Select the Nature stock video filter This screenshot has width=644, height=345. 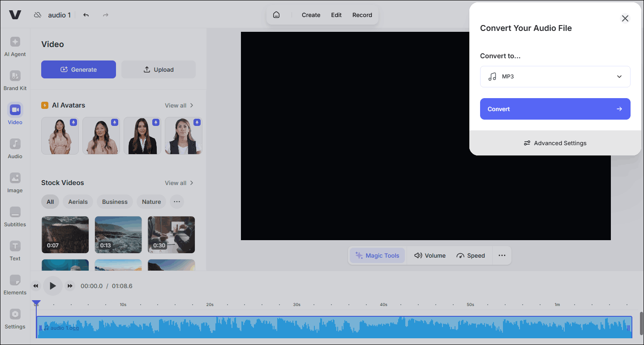point(151,202)
